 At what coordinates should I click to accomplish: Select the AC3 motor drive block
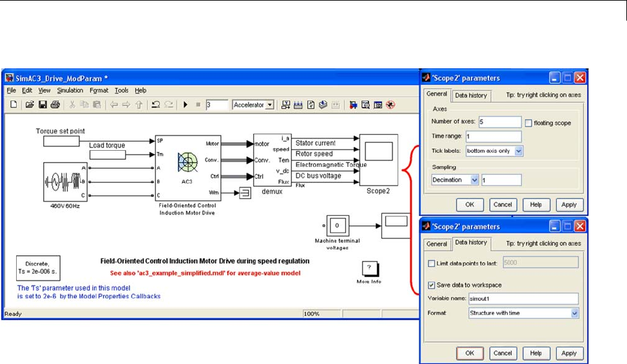(x=188, y=168)
